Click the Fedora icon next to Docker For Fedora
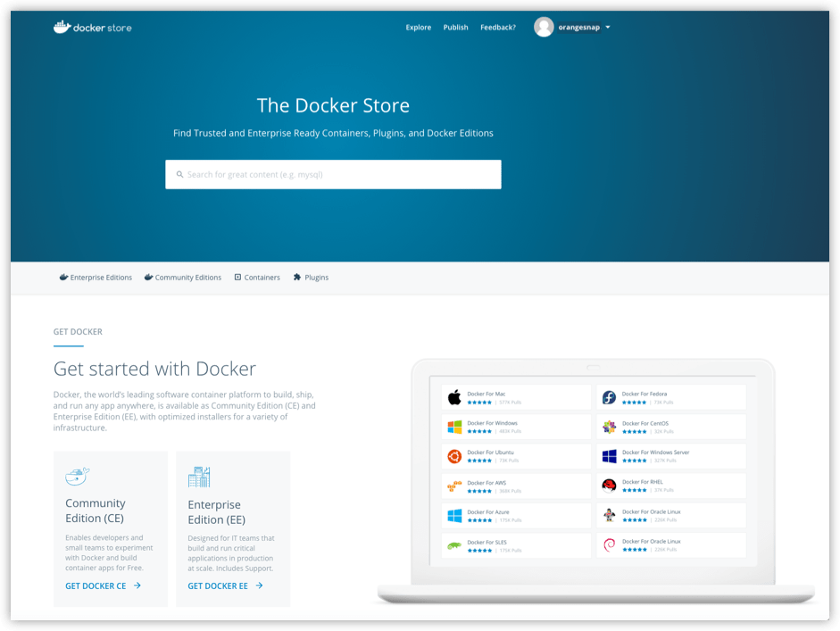 (609, 395)
